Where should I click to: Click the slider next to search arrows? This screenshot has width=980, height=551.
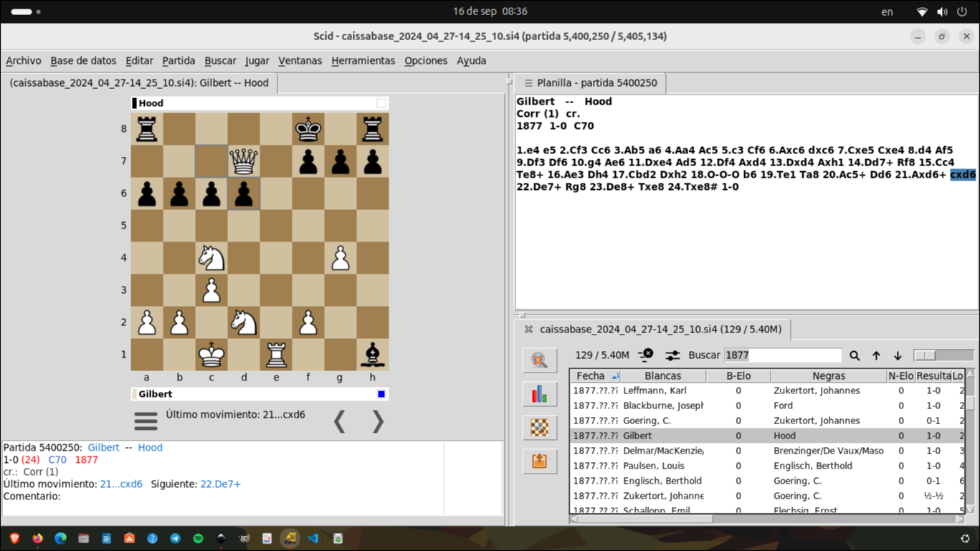943,355
